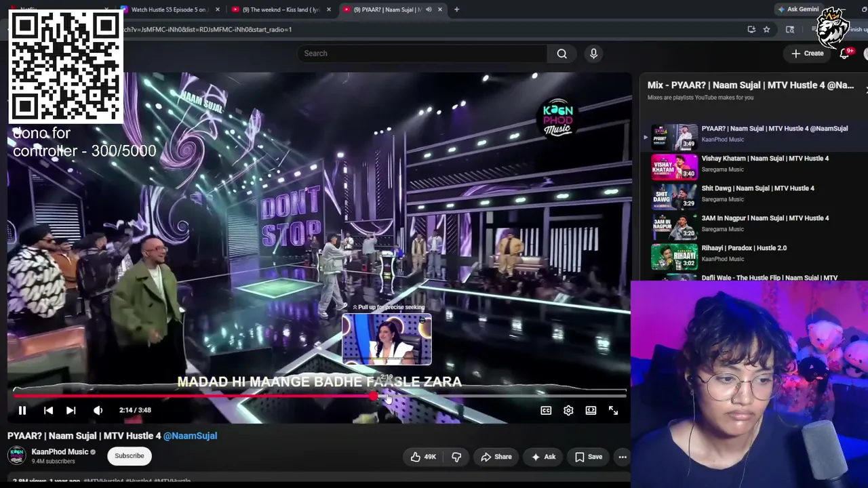The height and width of the screenshot is (488, 868).
Task: Open the 3AM In Nagpur thumbnail
Action: click(x=675, y=226)
